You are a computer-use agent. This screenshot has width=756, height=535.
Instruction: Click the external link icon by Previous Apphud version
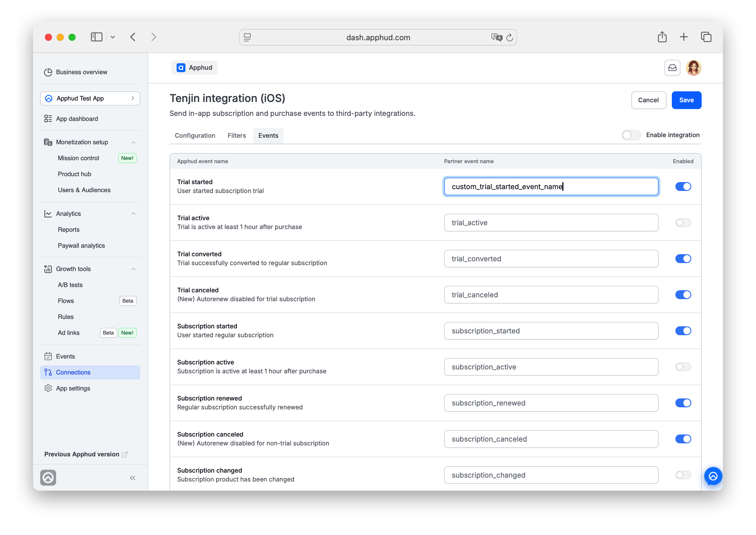coord(125,455)
